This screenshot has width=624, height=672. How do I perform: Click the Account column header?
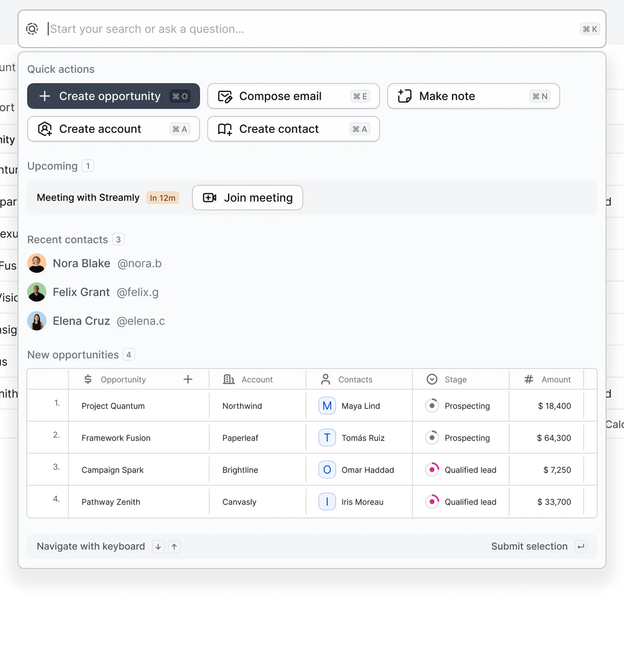(x=257, y=380)
